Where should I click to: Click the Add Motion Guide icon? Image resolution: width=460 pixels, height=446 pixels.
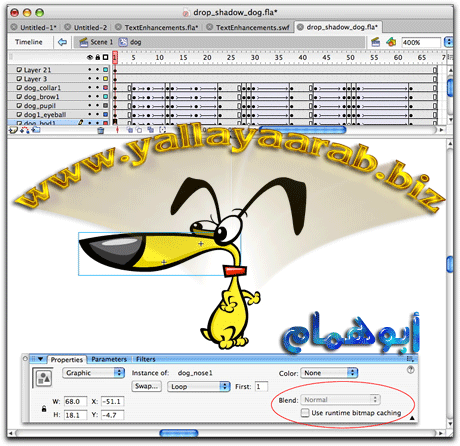coord(24,130)
